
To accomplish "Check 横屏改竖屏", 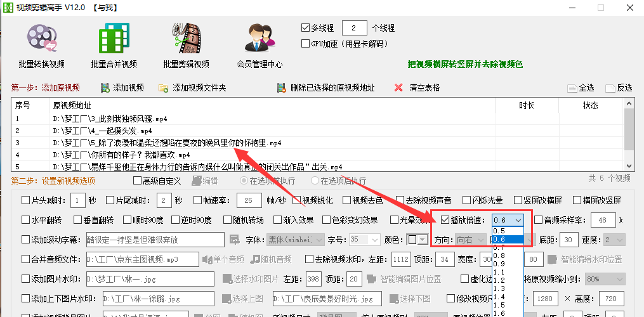I will pos(577,200).
